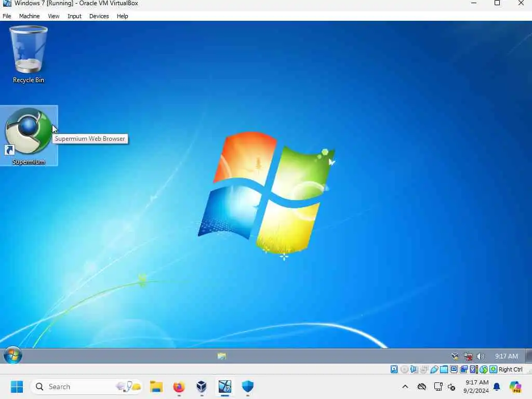
Task: Open VirtualBox shared folders indicator
Action: [444, 369]
